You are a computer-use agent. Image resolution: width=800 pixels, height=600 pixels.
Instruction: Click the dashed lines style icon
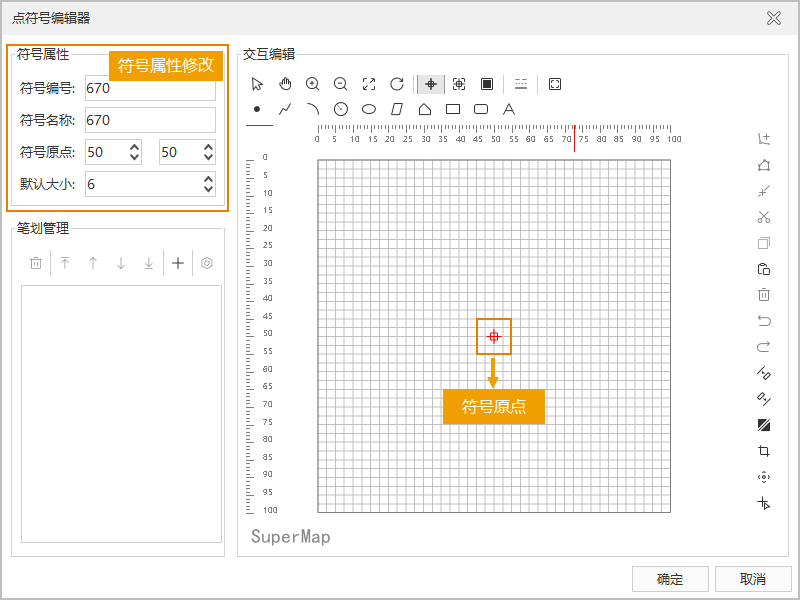click(x=521, y=84)
